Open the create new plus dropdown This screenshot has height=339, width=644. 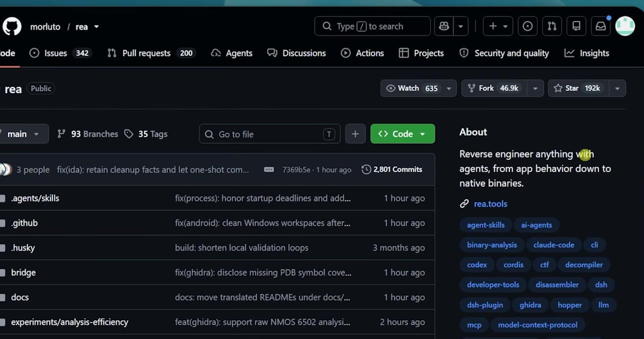pos(498,27)
